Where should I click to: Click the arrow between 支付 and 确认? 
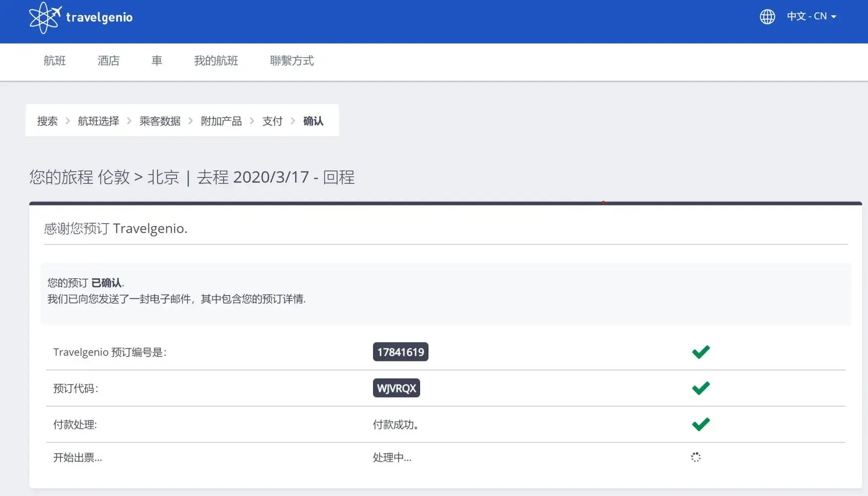point(293,121)
